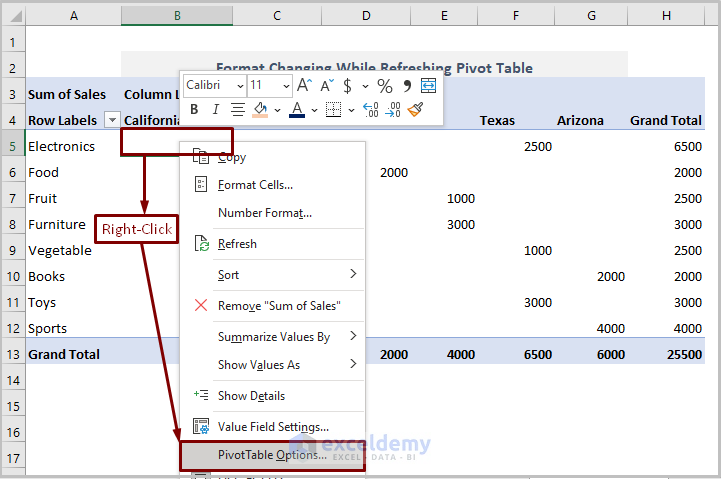Select the Sports row label

[x=47, y=329]
